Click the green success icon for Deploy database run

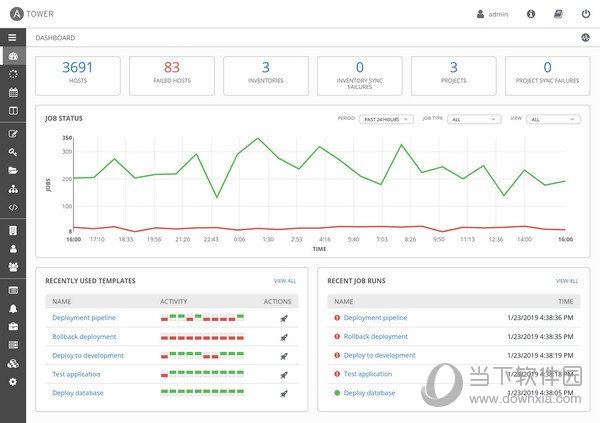pos(337,393)
